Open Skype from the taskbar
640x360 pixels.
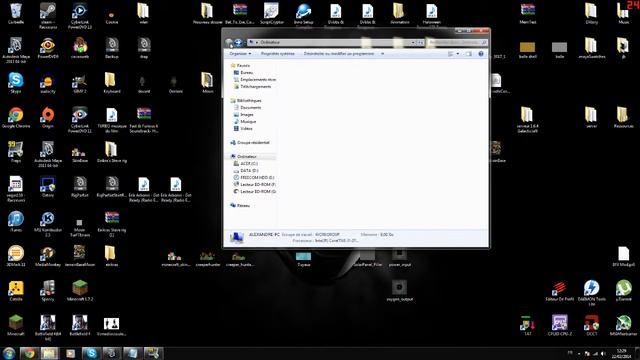[91, 353]
